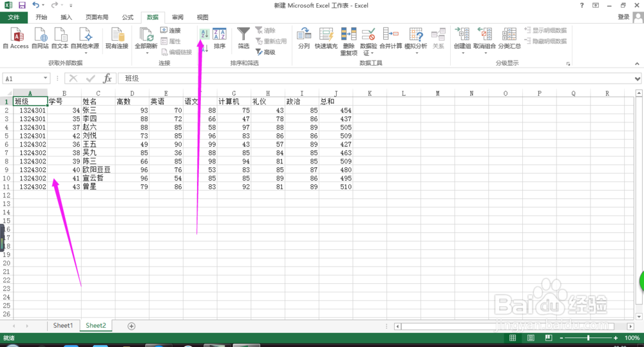Image resolution: width=644 pixels, height=347 pixels.
Task: Expand the Name Box dropdown
Action: pos(45,79)
